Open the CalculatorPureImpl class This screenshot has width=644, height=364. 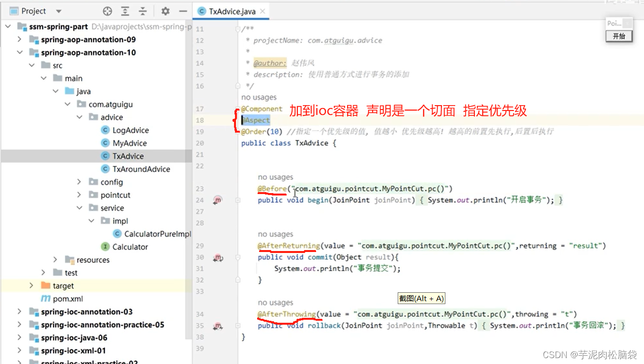click(157, 234)
